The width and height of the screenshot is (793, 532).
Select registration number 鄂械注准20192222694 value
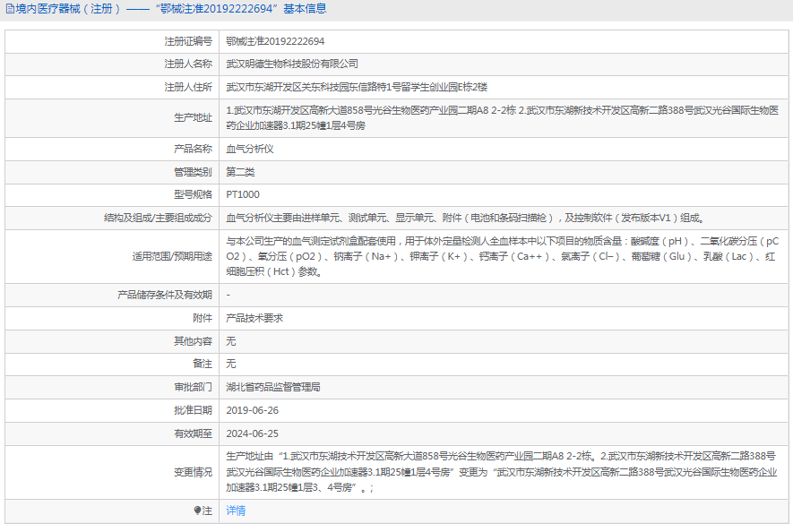tap(275, 41)
